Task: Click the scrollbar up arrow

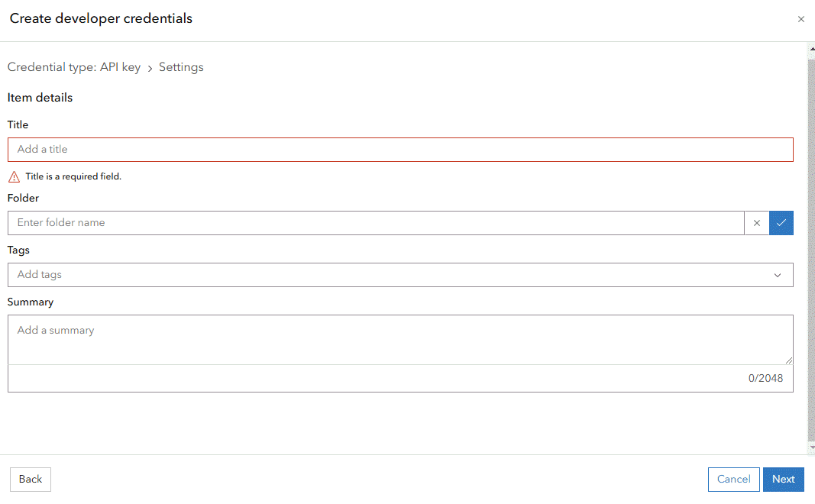Action: (x=811, y=49)
